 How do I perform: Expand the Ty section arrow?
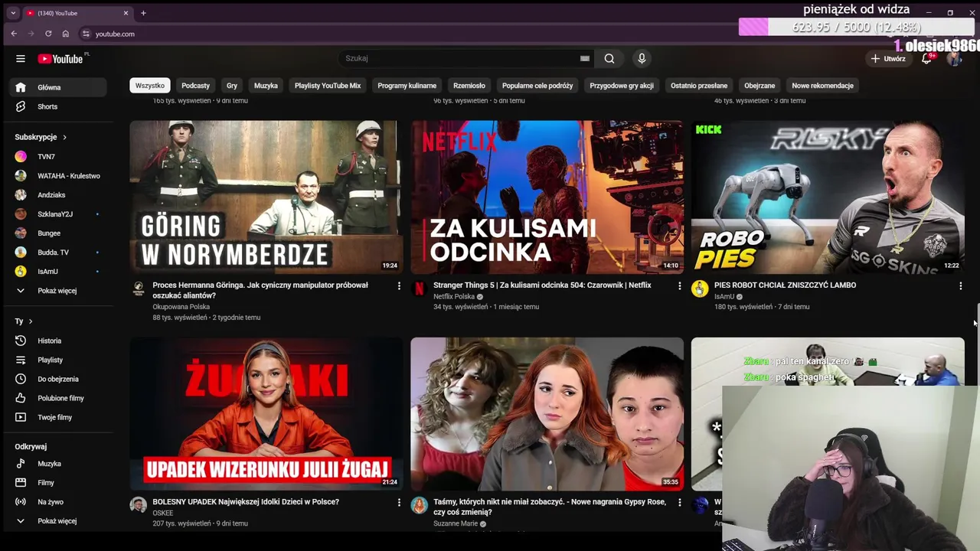tap(31, 321)
